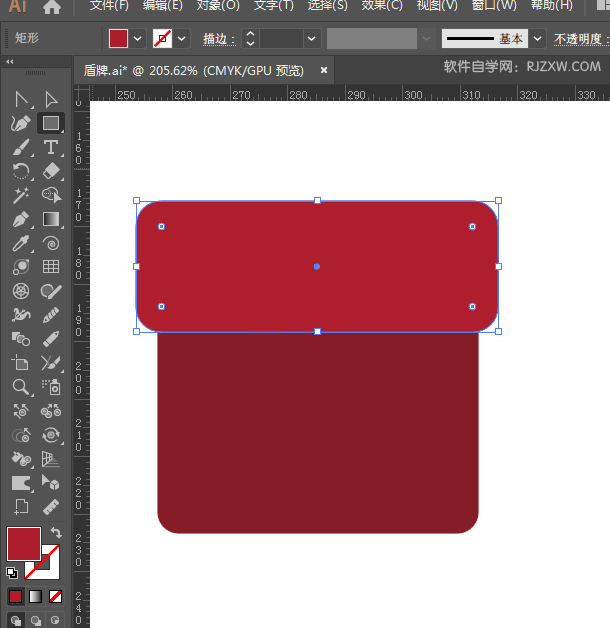Select the Rectangular Grid tool
The image size is (610, 628).
51,267
